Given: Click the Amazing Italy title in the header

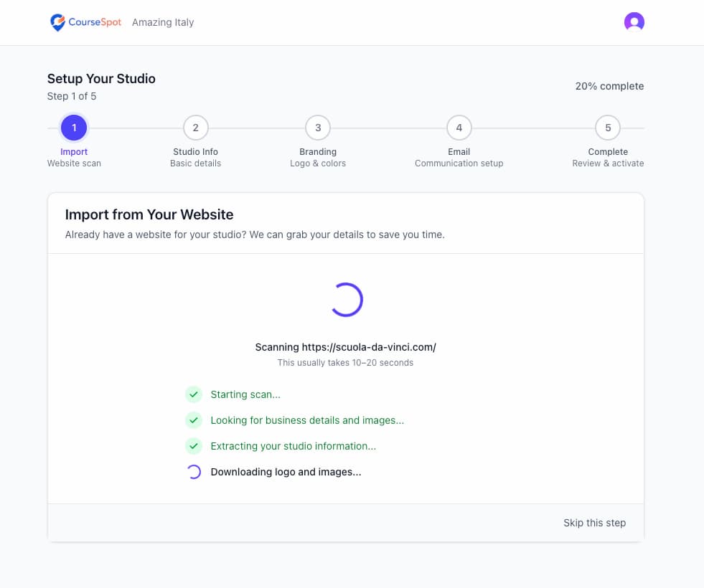Looking at the screenshot, I should pyautogui.click(x=163, y=22).
